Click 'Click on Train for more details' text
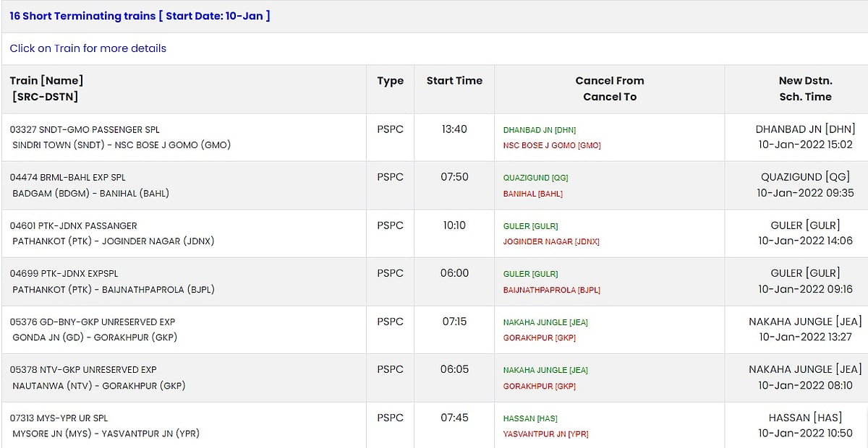 [x=88, y=48]
